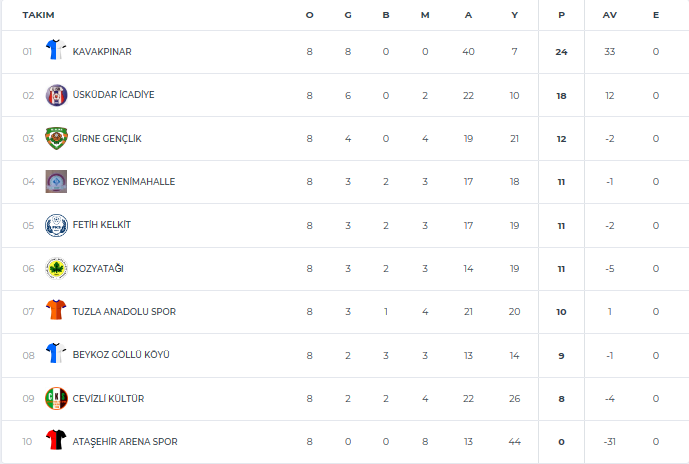Click the Ataşehir Arena Spor jersey icon

(x=56, y=441)
